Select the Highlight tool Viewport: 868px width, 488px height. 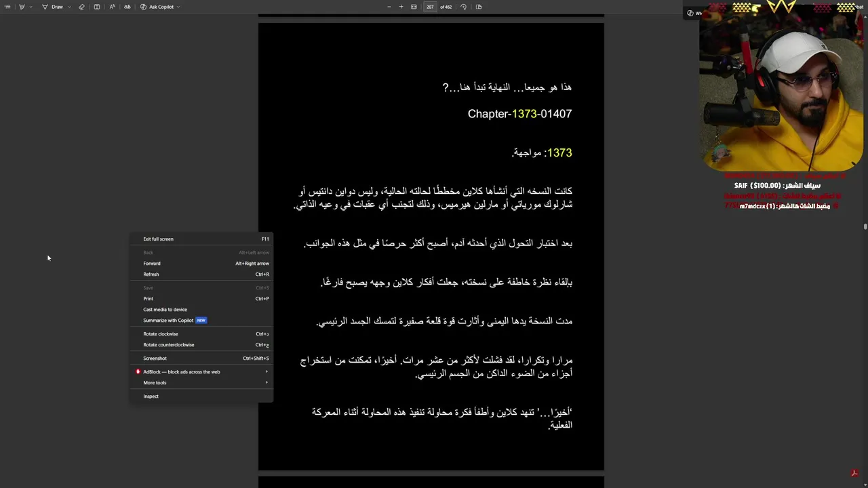[x=22, y=7]
